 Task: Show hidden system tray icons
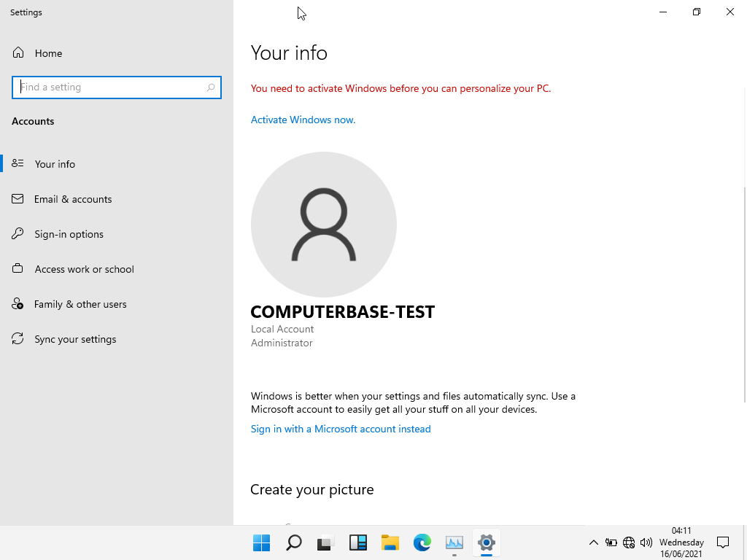(594, 542)
